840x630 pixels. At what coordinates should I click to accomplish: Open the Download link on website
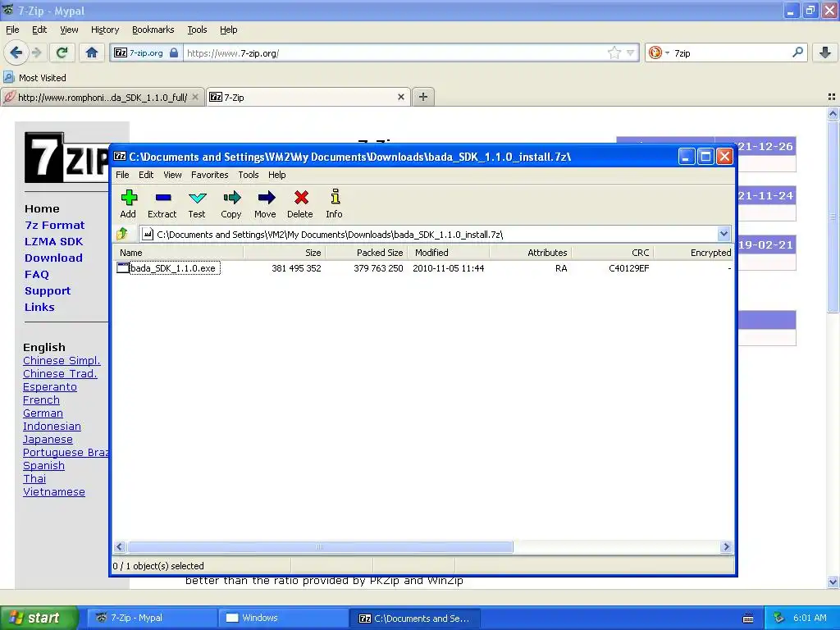pyautogui.click(x=53, y=258)
